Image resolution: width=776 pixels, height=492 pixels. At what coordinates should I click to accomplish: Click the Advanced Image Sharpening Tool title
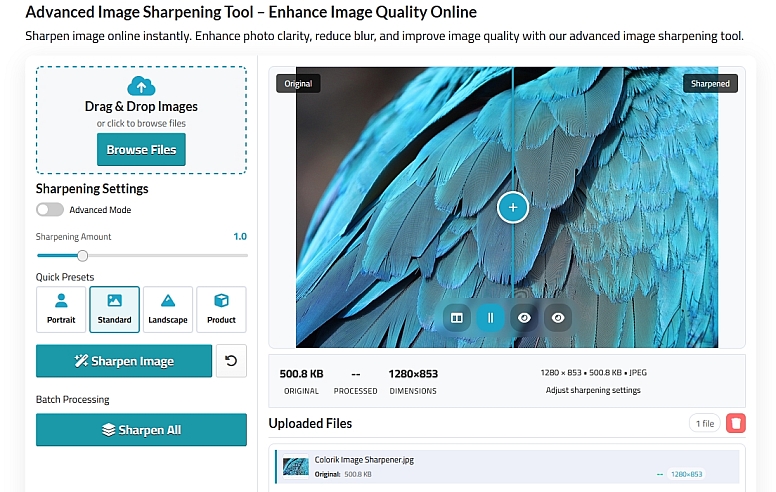click(251, 12)
